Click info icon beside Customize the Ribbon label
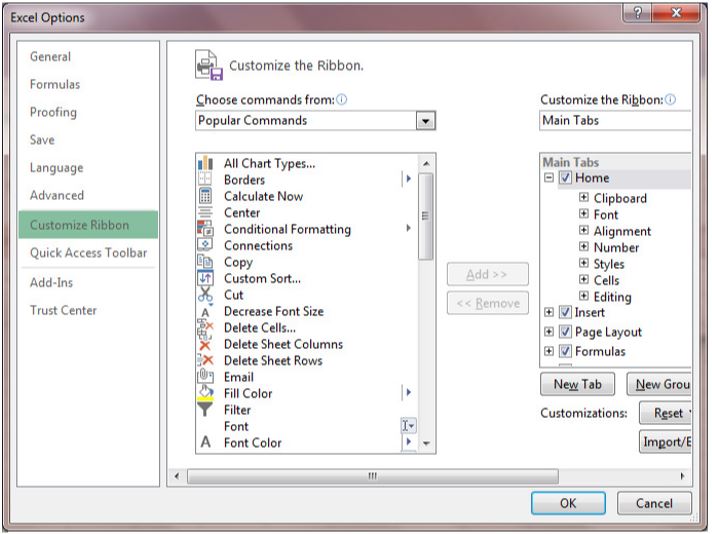This screenshot has width=712, height=534. (670, 99)
